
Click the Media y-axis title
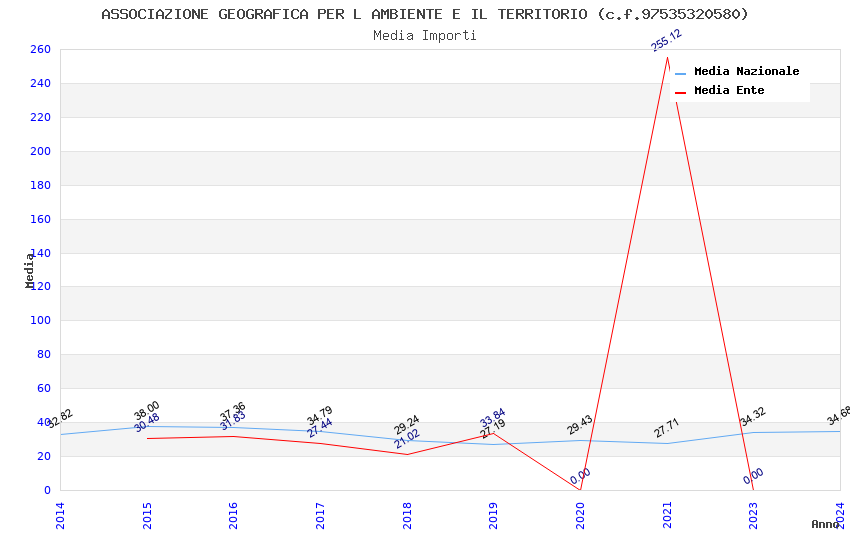29,270
